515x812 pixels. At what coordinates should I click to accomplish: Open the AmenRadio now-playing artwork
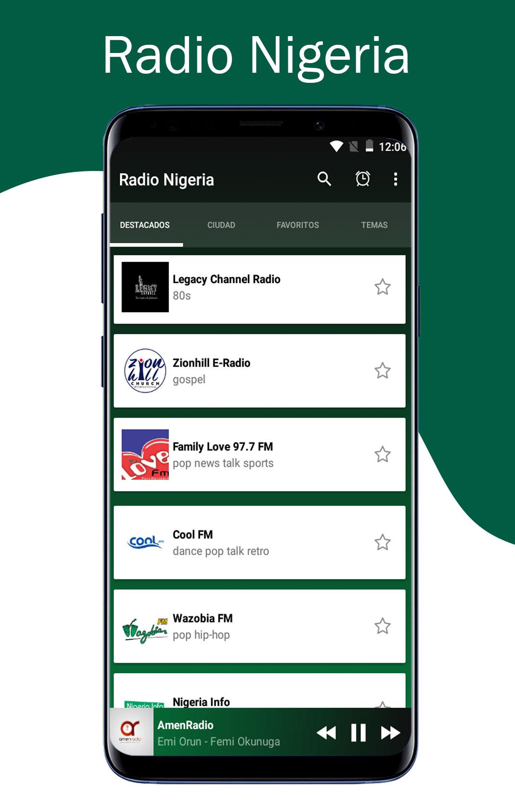[x=131, y=732]
